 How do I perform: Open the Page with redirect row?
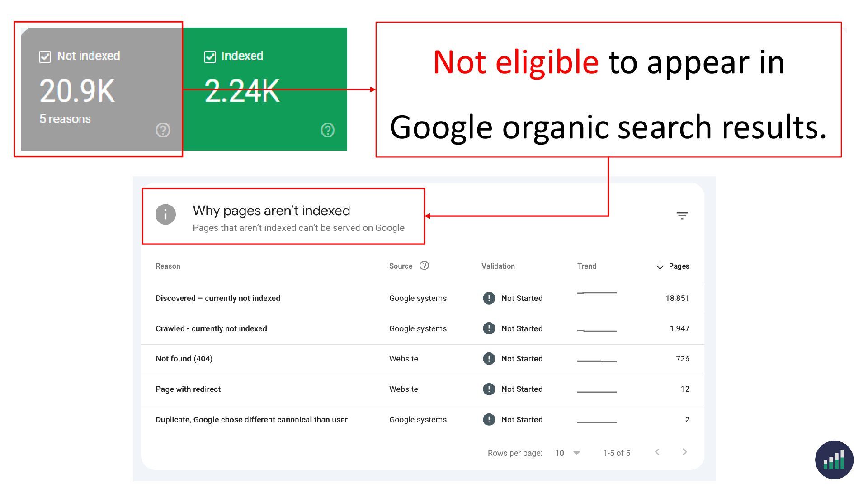tap(188, 389)
